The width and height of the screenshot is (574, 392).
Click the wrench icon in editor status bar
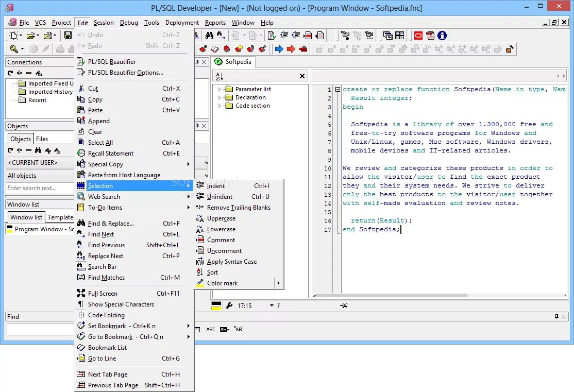click(x=229, y=305)
